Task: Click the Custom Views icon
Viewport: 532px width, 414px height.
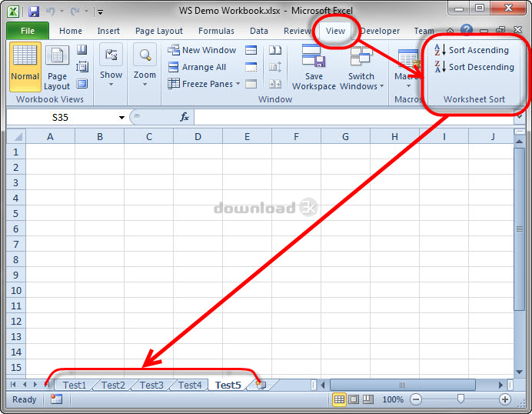Action: click(82, 67)
